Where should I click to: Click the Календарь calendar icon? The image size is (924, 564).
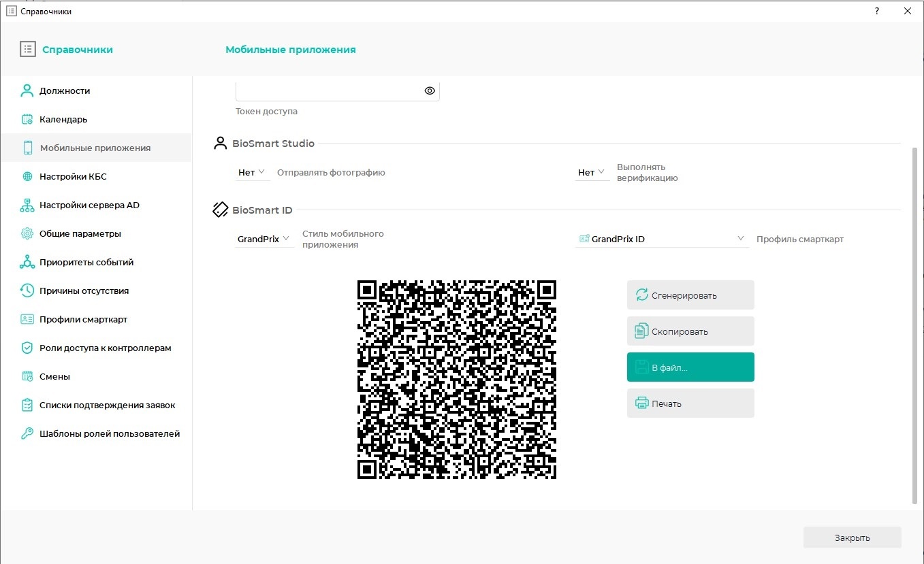(x=27, y=119)
